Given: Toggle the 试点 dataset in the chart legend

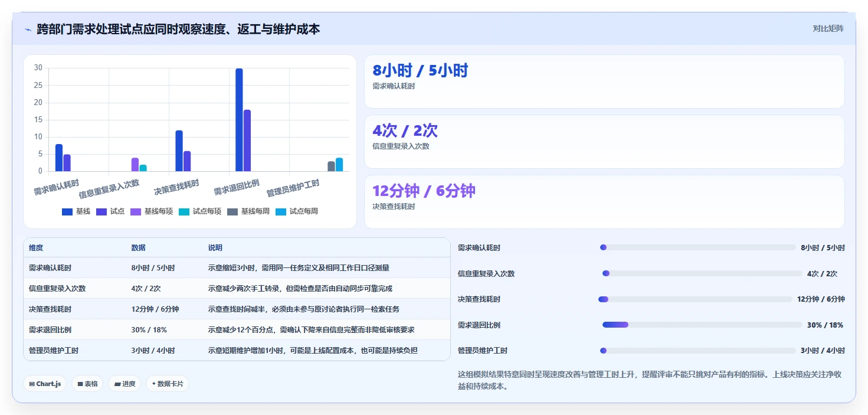Looking at the screenshot, I should [110, 211].
